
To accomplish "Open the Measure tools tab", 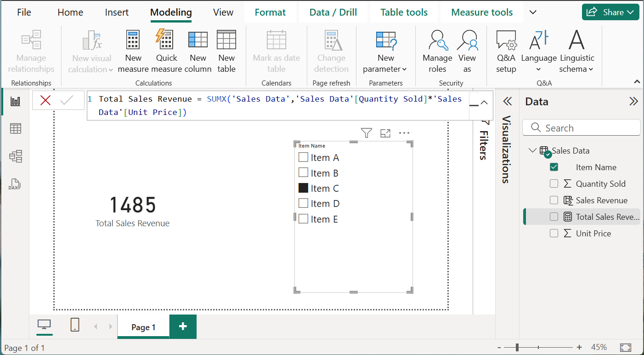I will tap(482, 12).
